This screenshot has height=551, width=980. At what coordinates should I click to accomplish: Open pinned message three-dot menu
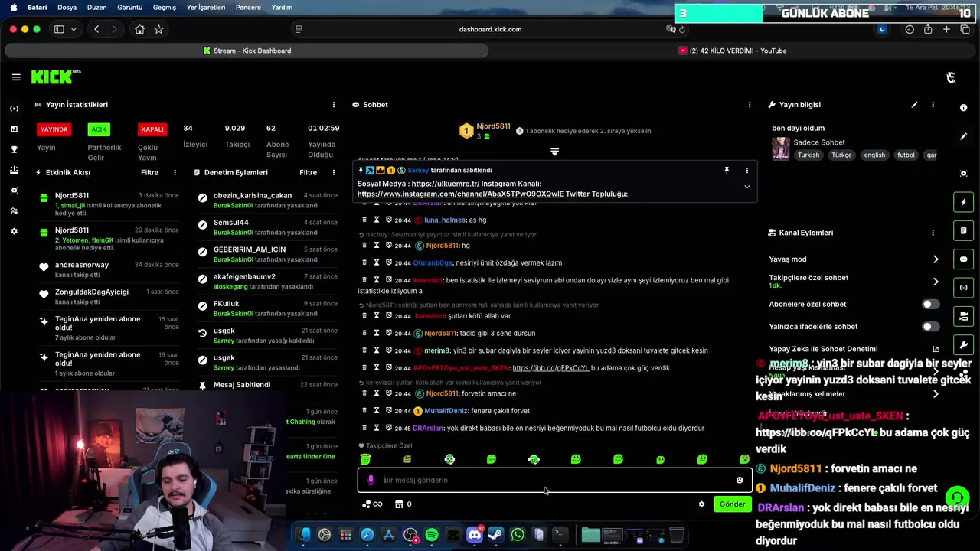pyautogui.click(x=747, y=171)
